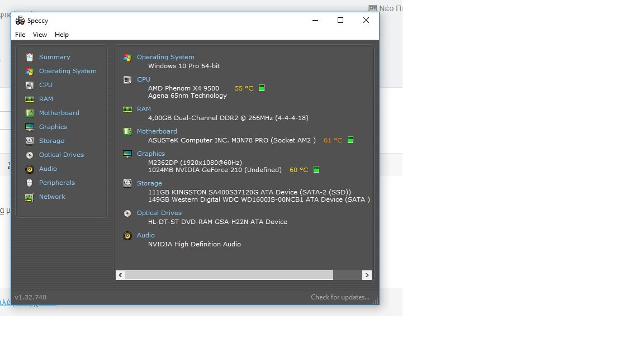Click 'AMD Phenom X4 9500' text

183,88
